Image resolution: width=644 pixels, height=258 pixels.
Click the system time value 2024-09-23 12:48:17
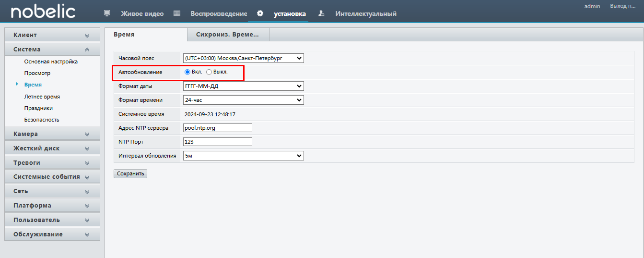point(210,114)
